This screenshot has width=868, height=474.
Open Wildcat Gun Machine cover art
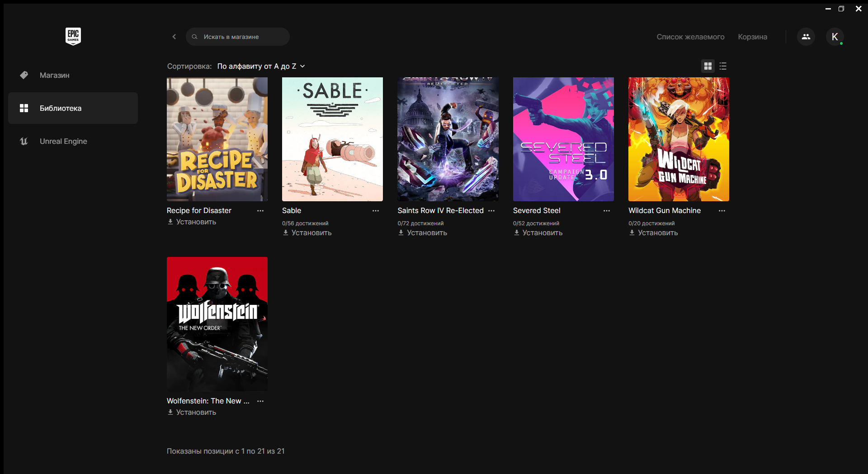pos(679,139)
